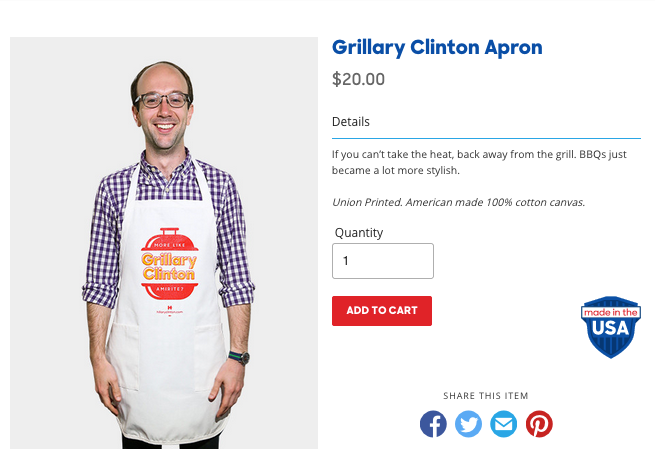
Task: Add the apron to cart
Action: pyautogui.click(x=382, y=311)
